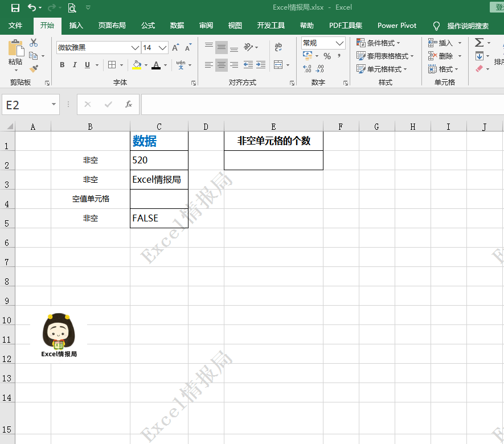The image size is (504, 444).
Task: Click the 插入 cells button
Action: [441, 43]
